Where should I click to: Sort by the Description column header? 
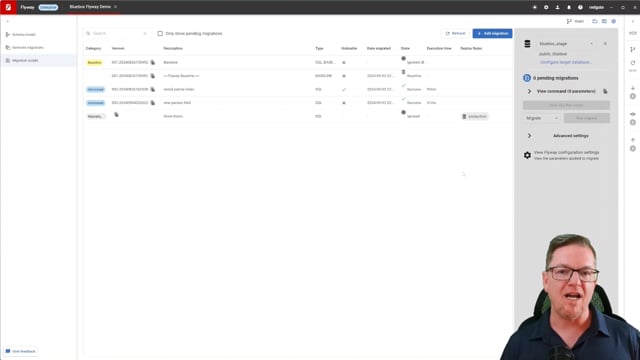173,49
